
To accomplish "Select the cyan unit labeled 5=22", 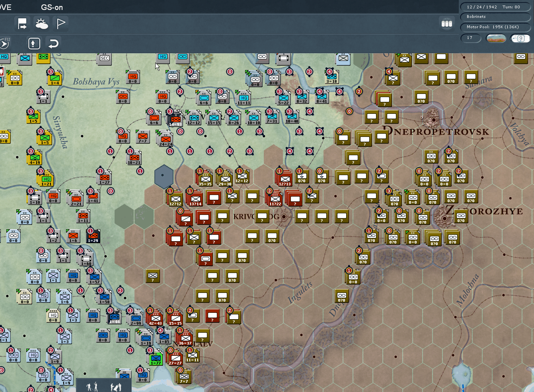I will [x=283, y=98].
